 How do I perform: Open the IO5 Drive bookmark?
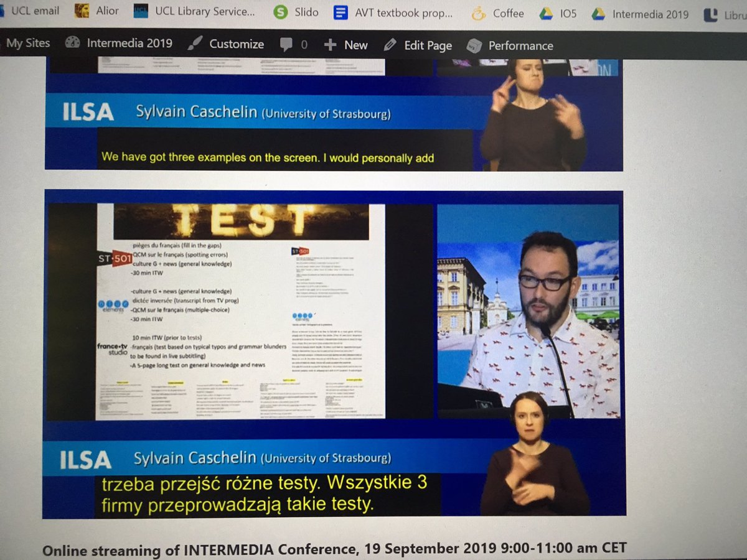point(558,13)
